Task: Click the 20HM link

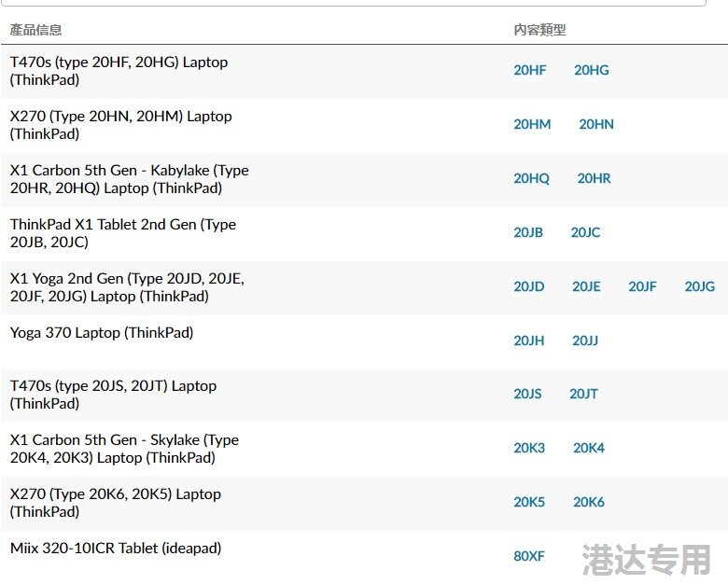Action: point(532,124)
